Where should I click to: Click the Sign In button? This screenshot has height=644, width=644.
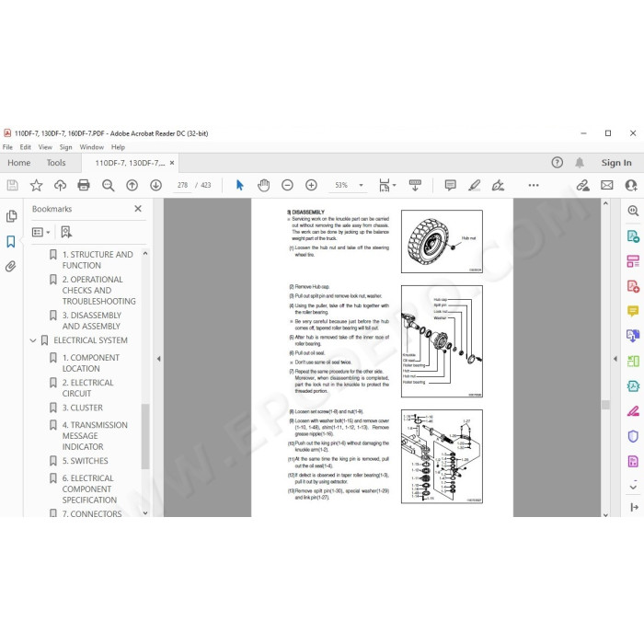616,163
